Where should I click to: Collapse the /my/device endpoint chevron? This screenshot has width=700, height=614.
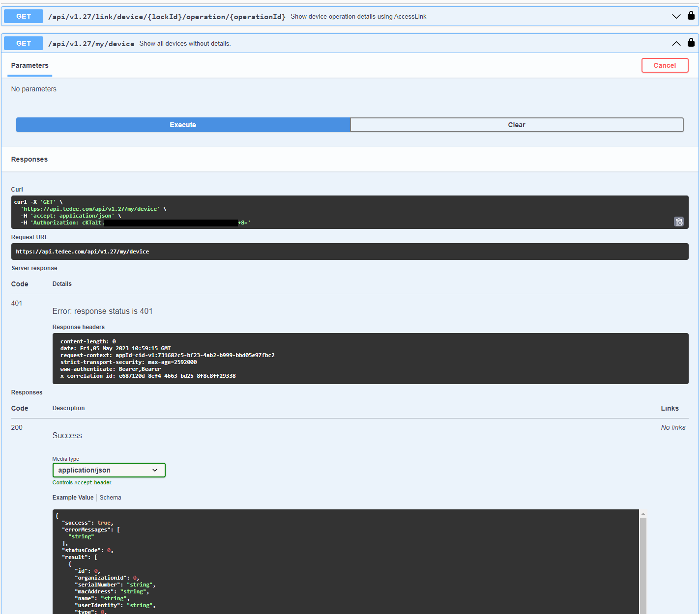tap(676, 43)
